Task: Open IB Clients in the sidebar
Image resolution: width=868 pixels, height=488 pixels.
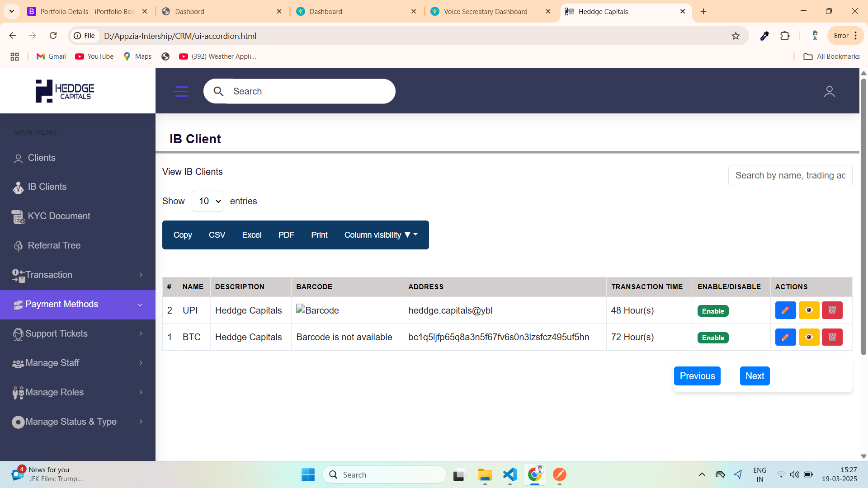Action: point(78,187)
